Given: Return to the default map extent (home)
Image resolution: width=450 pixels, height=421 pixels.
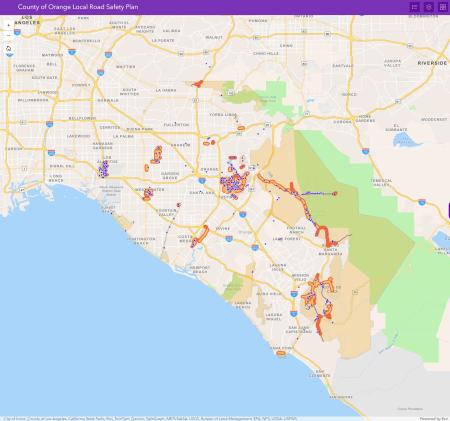Looking at the screenshot, I should [x=9, y=48].
